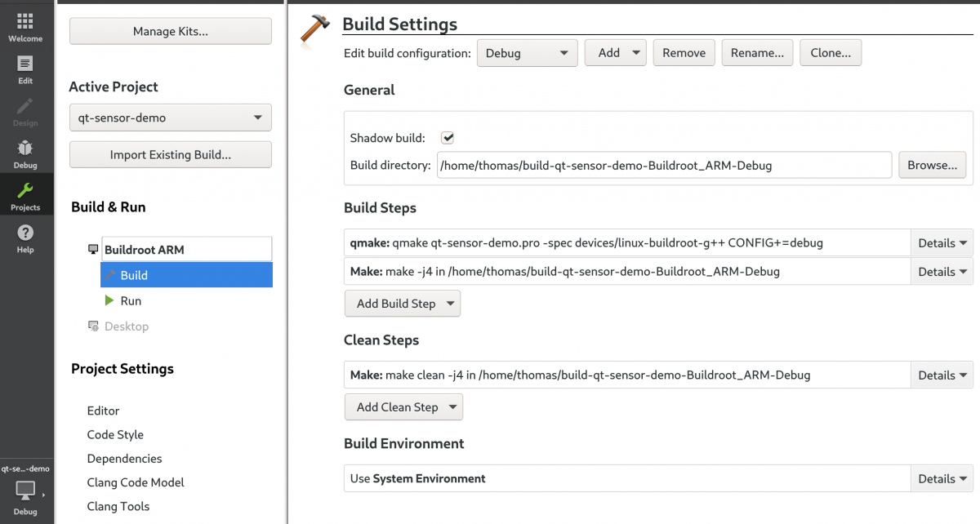Open the Debug build configuration dropdown
Screen dimensions: 980x524
pos(527,52)
